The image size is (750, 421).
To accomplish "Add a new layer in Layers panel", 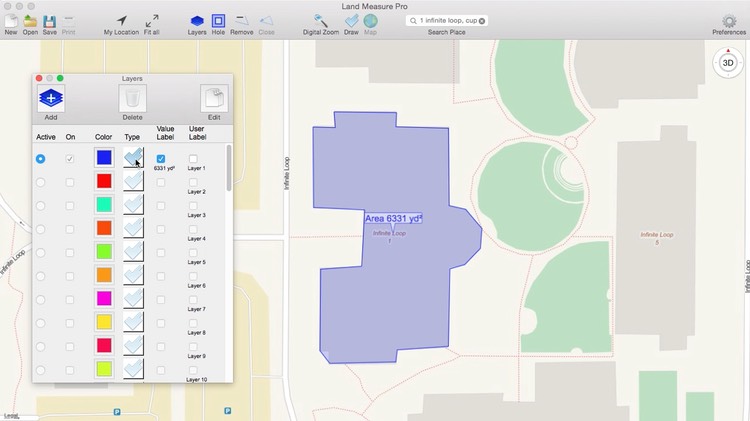I will [x=51, y=99].
